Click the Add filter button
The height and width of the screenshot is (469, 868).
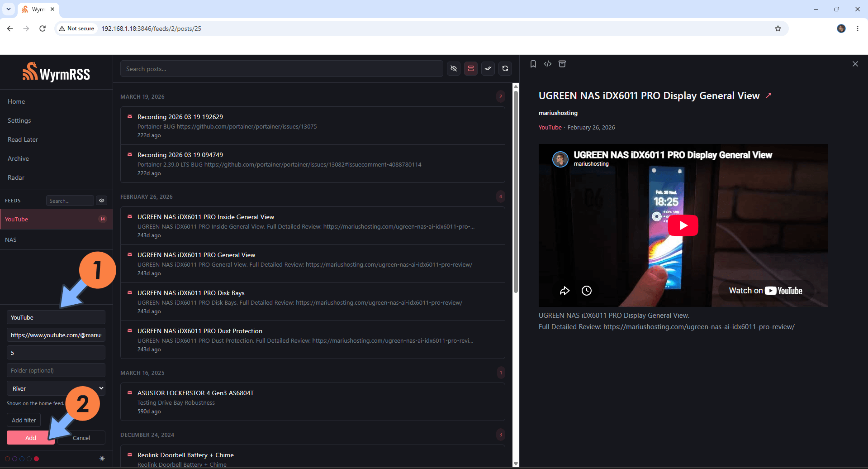pyautogui.click(x=24, y=420)
